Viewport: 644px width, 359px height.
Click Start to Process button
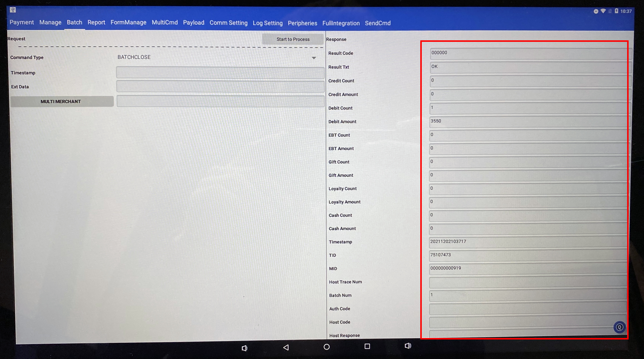point(294,38)
